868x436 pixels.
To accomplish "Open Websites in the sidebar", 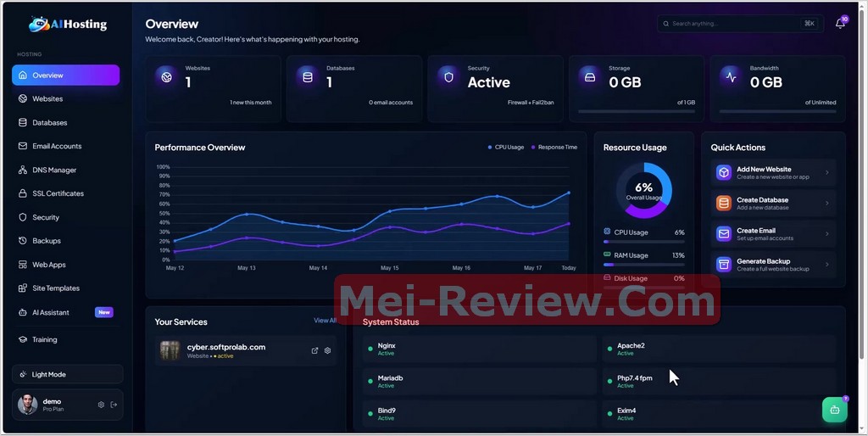I will 66,98.
